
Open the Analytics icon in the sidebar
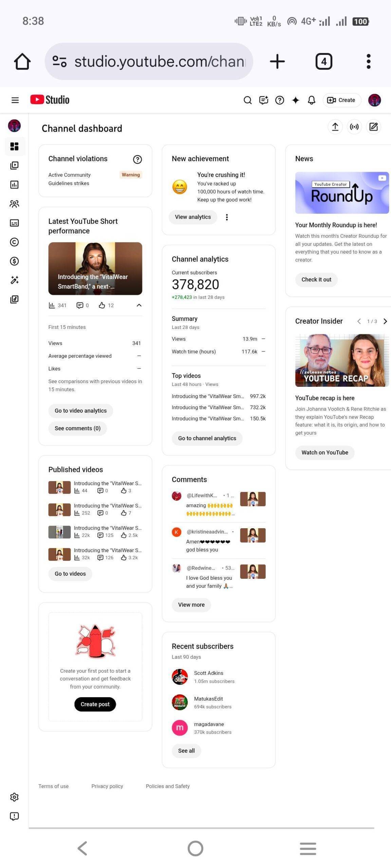point(14,185)
